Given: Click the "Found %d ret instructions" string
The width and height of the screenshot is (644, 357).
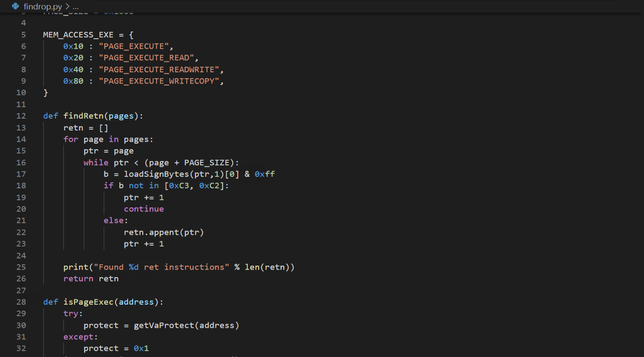Looking at the screenshot, I should coord(161,267).
